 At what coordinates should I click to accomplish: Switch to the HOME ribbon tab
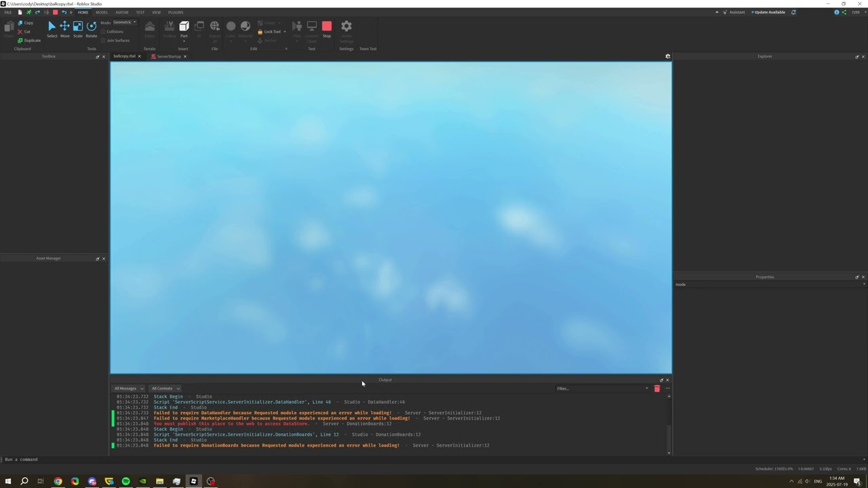tap(83, 12)
